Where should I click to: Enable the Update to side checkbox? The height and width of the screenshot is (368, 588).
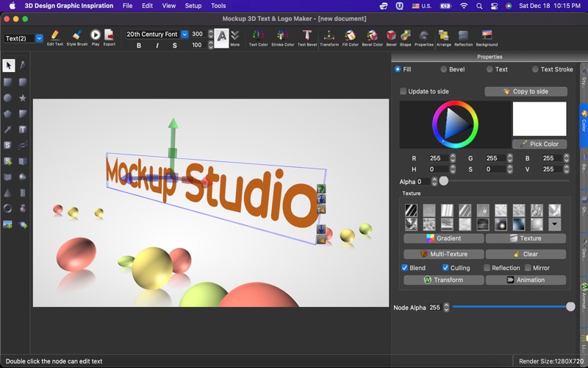pos(403,91)
